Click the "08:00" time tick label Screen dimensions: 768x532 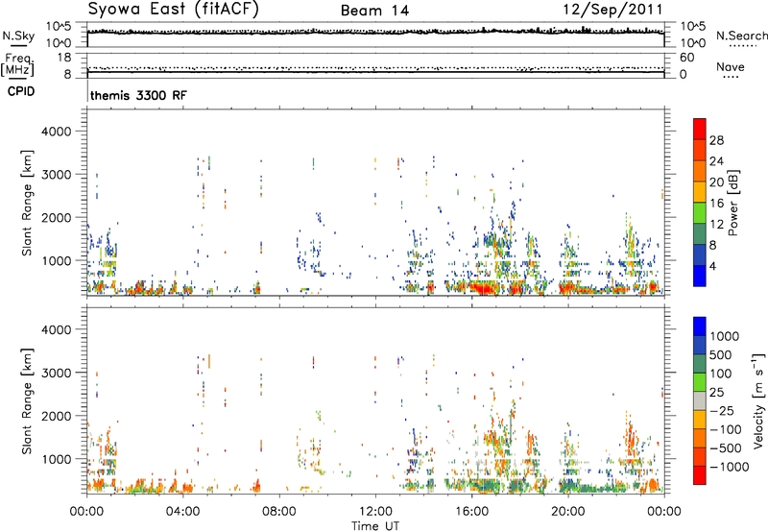pyautogui.click(x=278, y=512)
